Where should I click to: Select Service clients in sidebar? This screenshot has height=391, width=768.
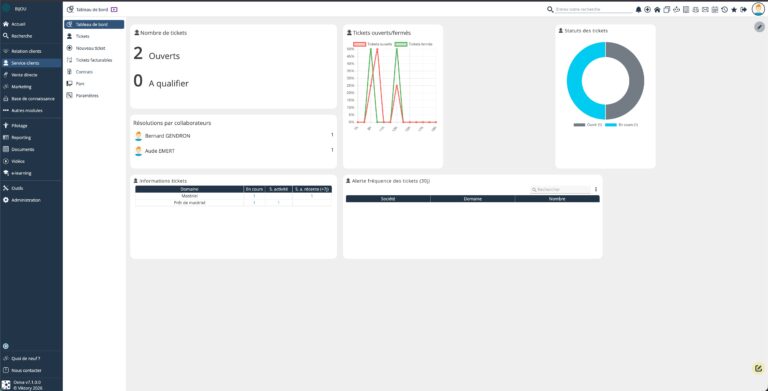pos(31,63)
